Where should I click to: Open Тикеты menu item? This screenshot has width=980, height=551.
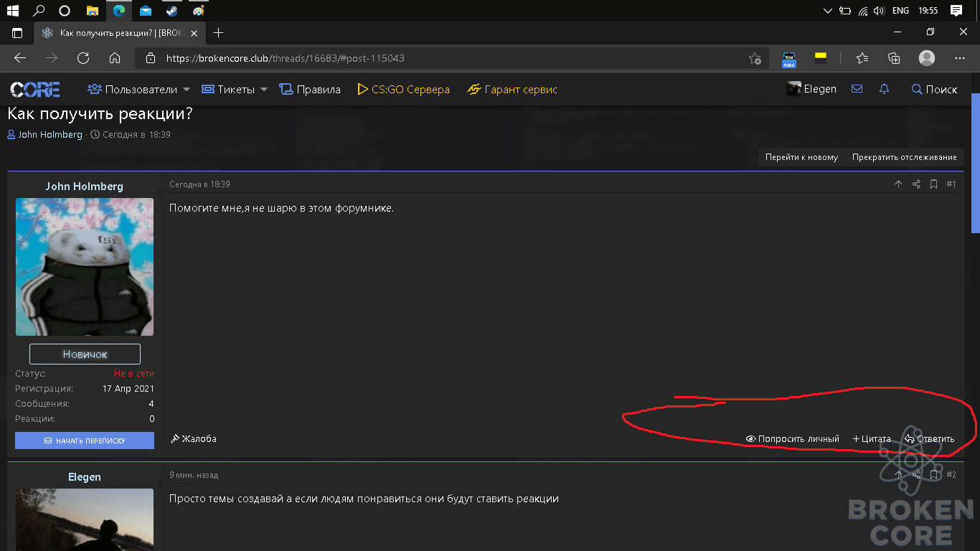coord(228,90)
